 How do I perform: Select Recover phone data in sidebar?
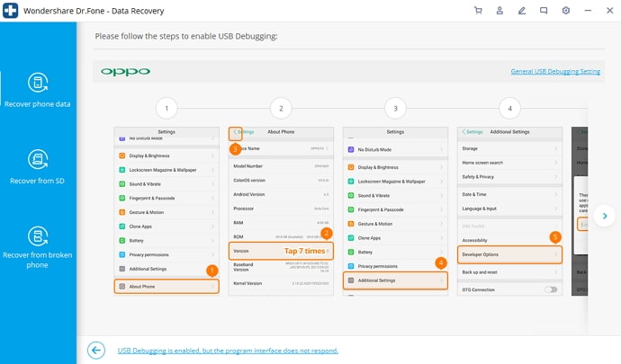pos(38,90)
